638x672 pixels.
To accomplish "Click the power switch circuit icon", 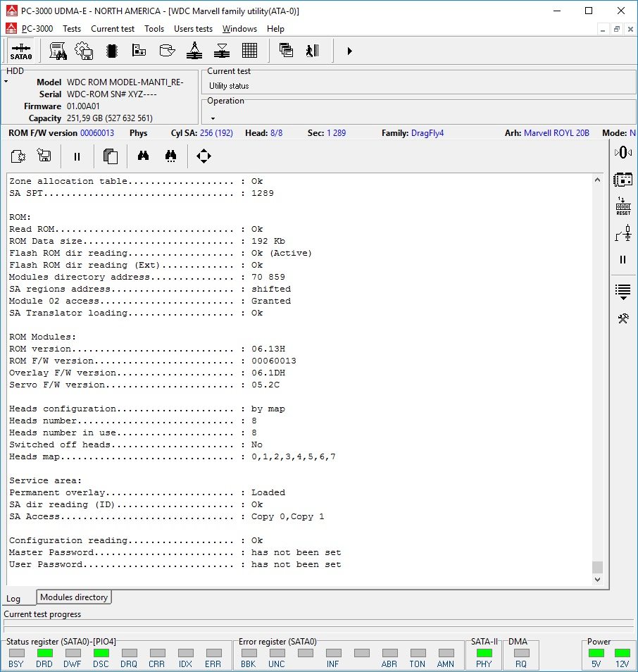I will [623, 233].
